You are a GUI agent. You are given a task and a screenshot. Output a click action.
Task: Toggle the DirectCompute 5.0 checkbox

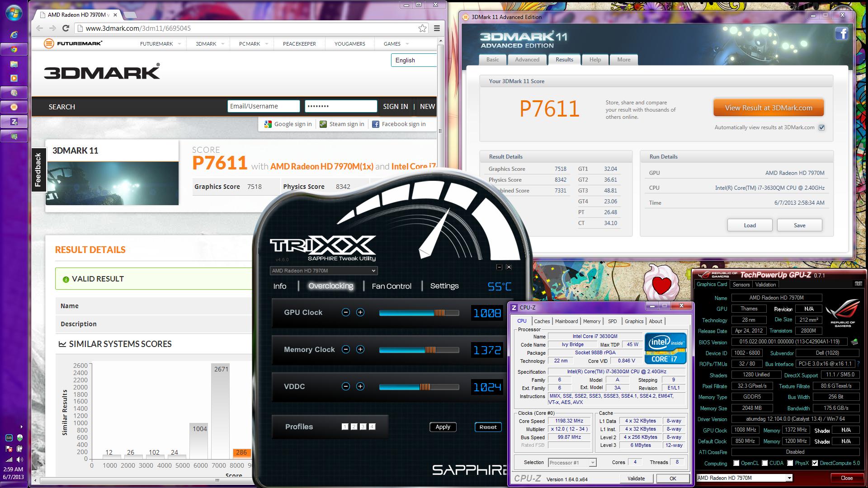[x=815, y=463]
